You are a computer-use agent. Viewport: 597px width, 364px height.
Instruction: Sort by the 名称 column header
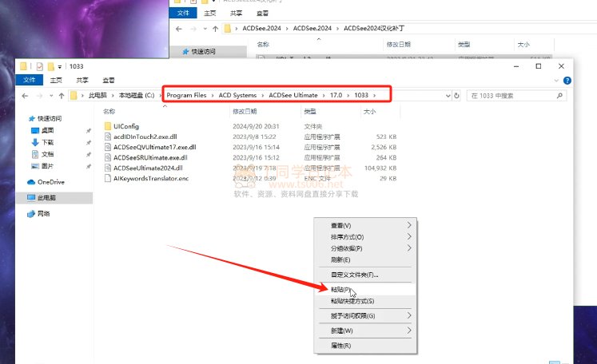pyautogui.click(x=109, y=112)
